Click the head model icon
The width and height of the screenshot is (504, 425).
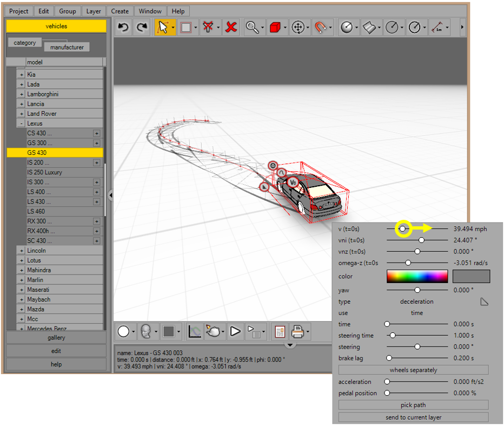(146, 331)
